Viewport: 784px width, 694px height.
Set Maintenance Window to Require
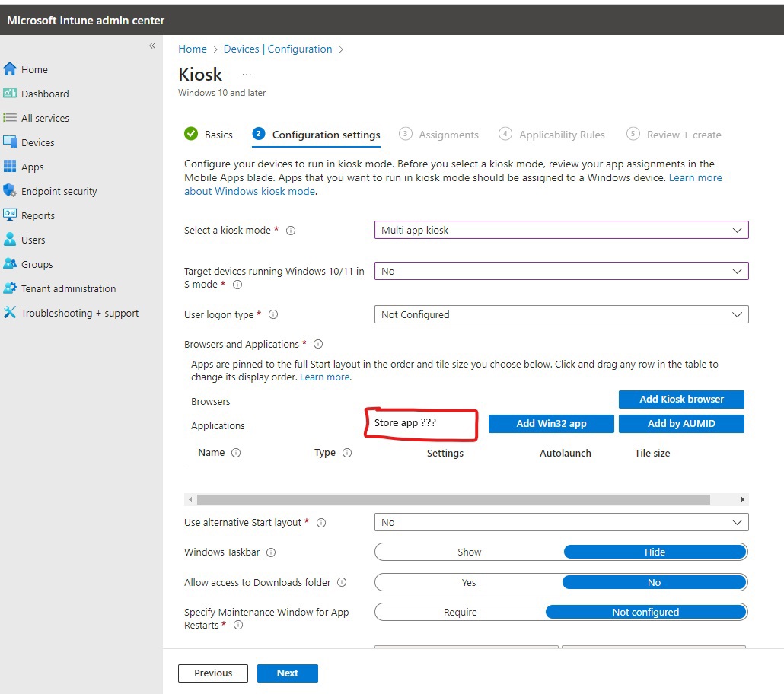[460, 612]
